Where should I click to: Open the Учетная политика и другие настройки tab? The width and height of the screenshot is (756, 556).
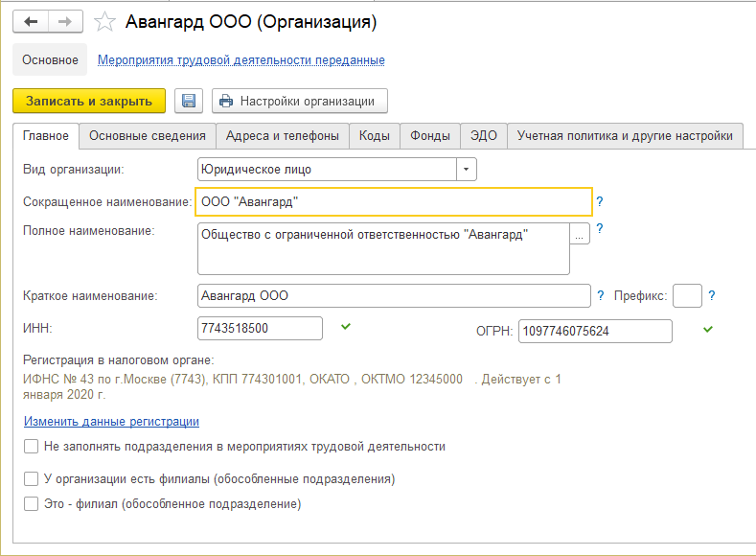(x=625, y=136)
